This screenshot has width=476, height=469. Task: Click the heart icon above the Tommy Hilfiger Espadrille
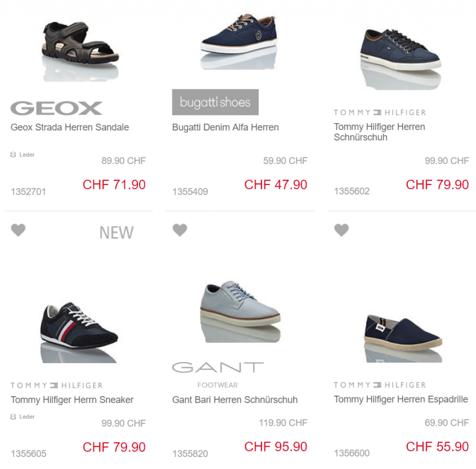(x=342, y=230)
